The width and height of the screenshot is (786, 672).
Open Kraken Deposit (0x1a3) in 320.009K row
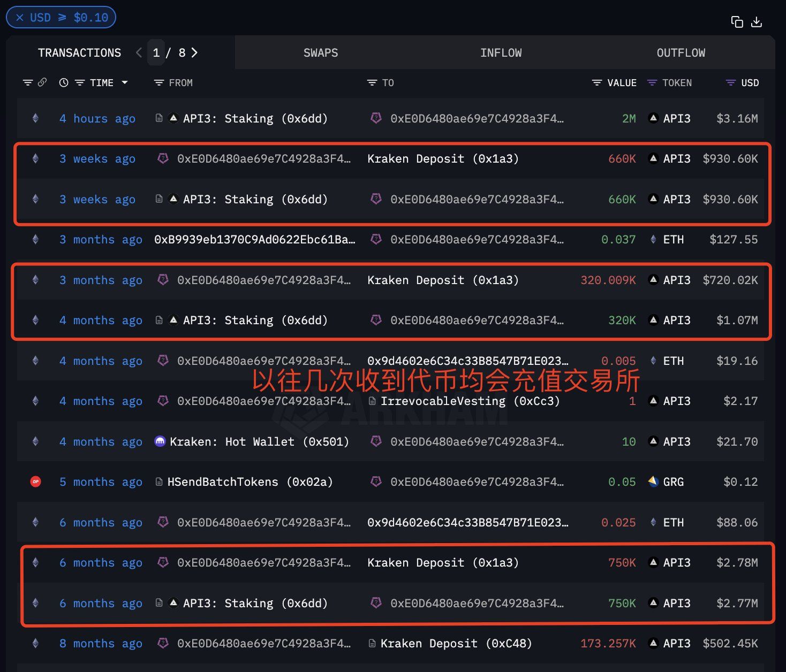point(443,280)
